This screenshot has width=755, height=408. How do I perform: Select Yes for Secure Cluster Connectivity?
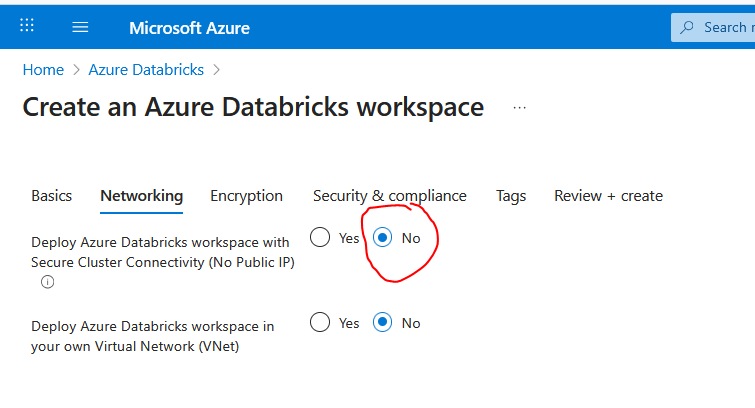(x=320, y=238)
